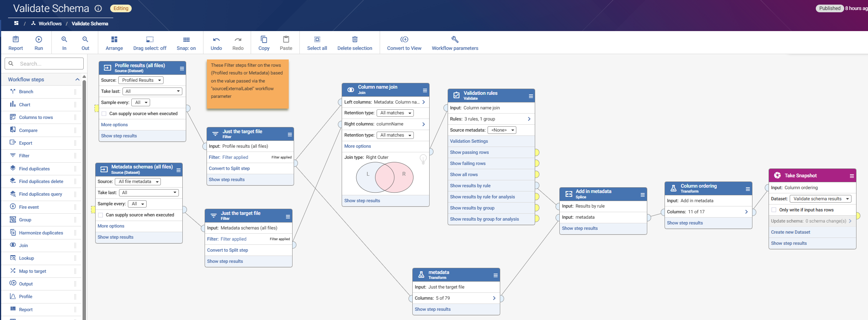Delete the current selection

click(x=355, y=43)
